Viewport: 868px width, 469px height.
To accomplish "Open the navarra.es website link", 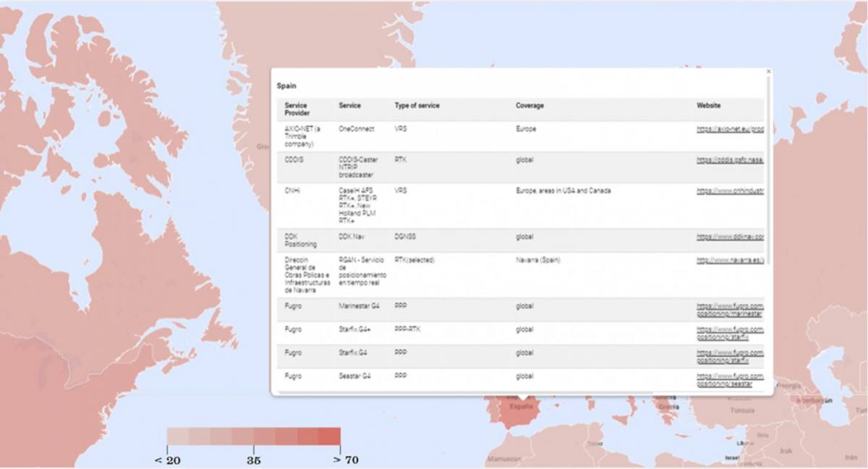I will click(730, 260).
